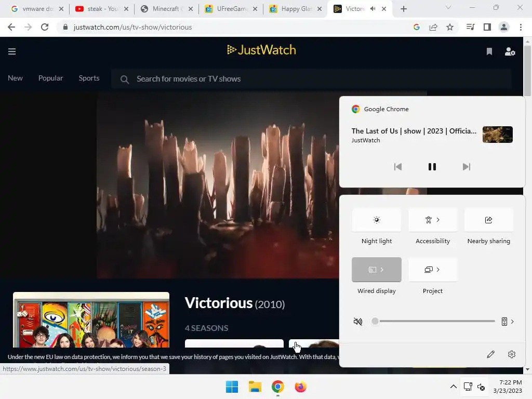
Task: Click the JustWatch logo
Action: (x=261, y=50)
